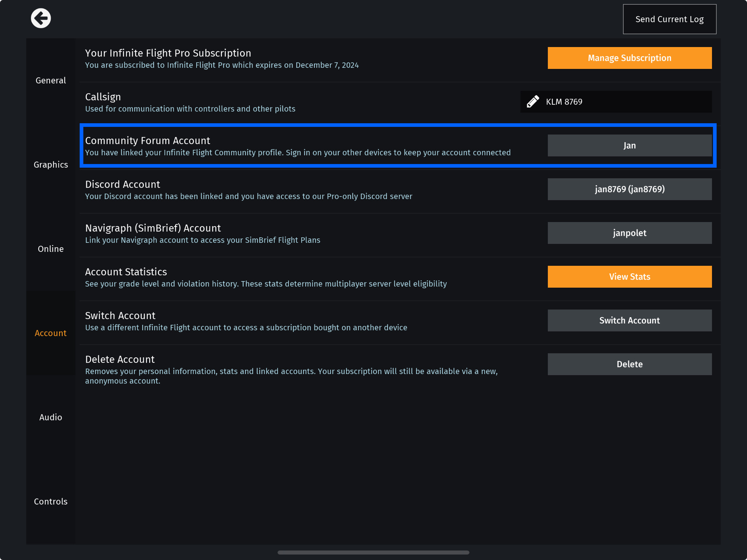The height and width of the screenshot is (560, 747).
Task: Click the back arrow icon
Action: click(40, 18)
